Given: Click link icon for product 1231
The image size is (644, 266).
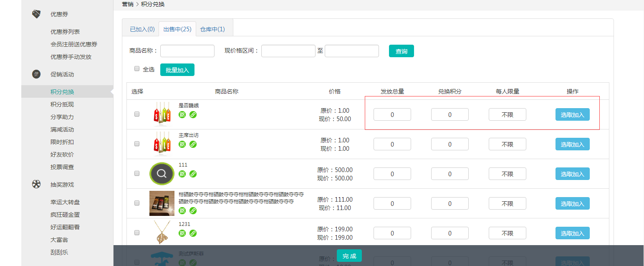Looking at the screenshot, I should [x=193, y=233].
